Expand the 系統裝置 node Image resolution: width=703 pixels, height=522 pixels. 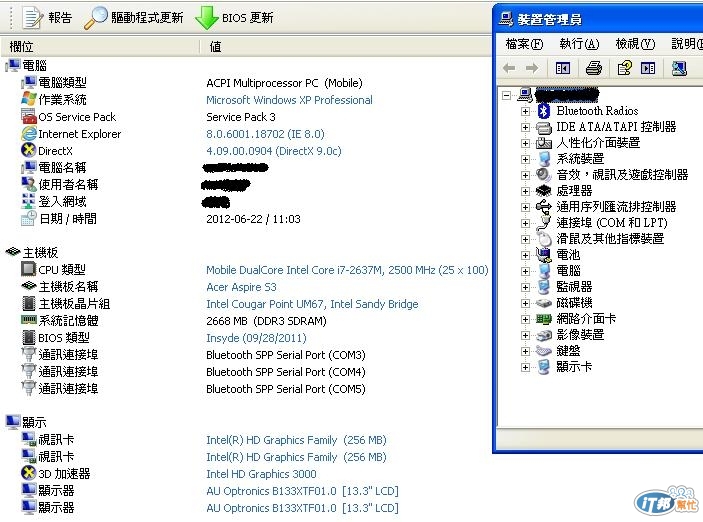coord(525,159)
